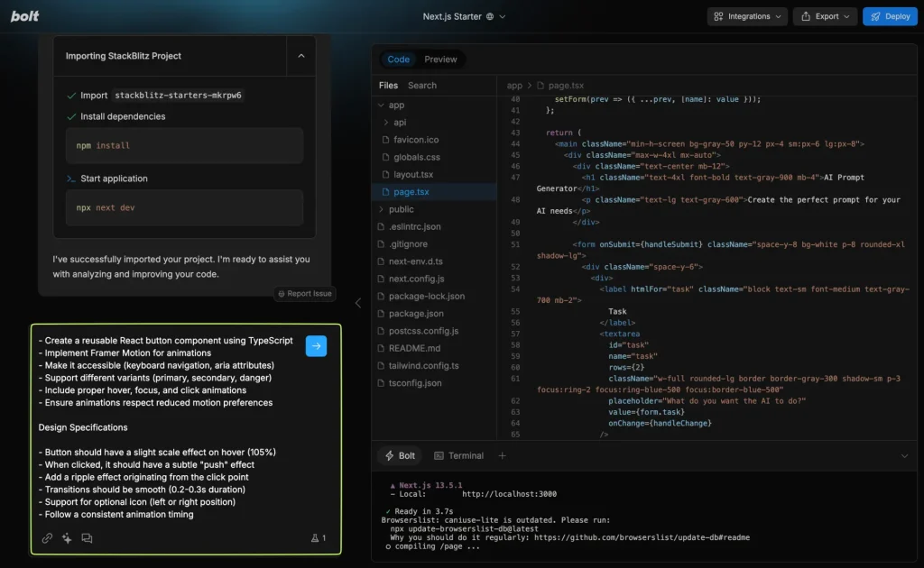Collapse the Importing StackBlitz Project panel
This screenshot has width=924, height=568.
pos(301,56)
